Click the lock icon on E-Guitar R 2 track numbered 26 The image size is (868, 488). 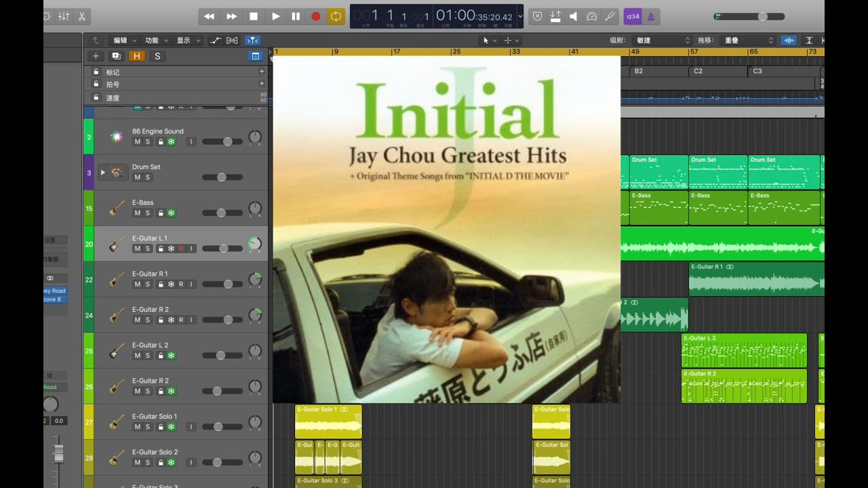click(161, 391)
